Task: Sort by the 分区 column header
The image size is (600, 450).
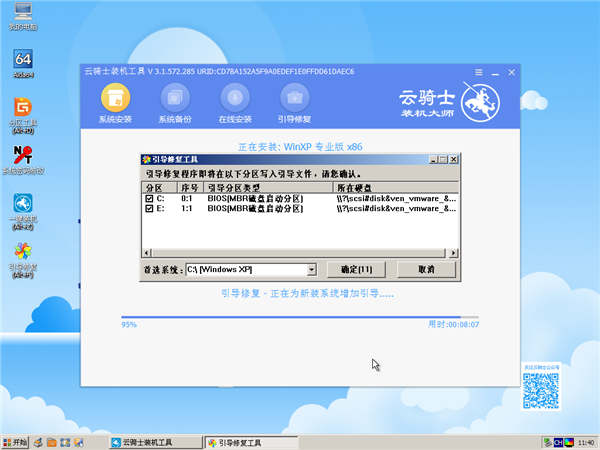Action: pyautogui.click(x=160, y=188)
